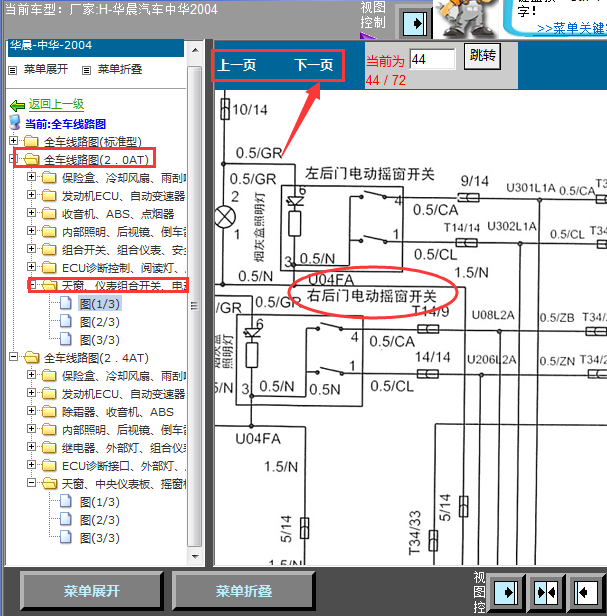Go to previous page 上一页
The image size is (607, 616).
(x=237, y=65)
